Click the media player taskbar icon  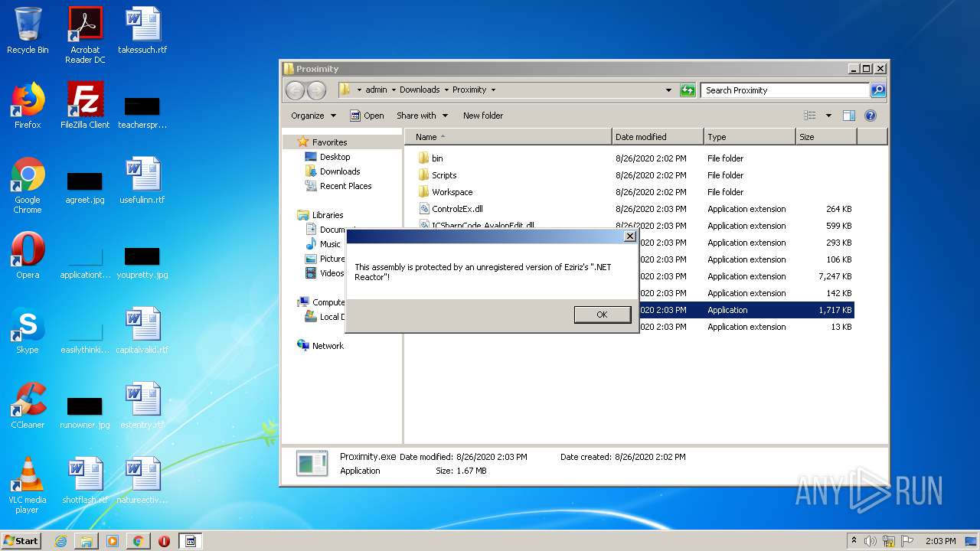[x=113, y=541]
